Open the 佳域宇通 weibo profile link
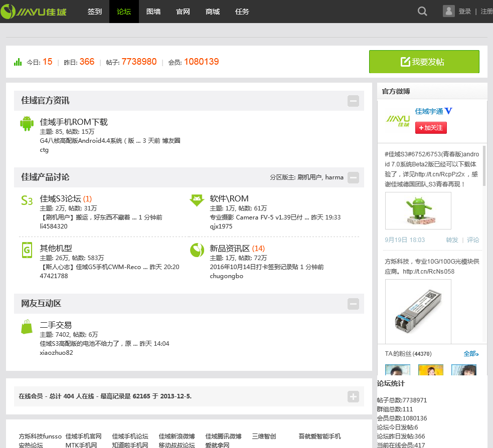Viewport: 493px width, 448px height. pos(429,111)
